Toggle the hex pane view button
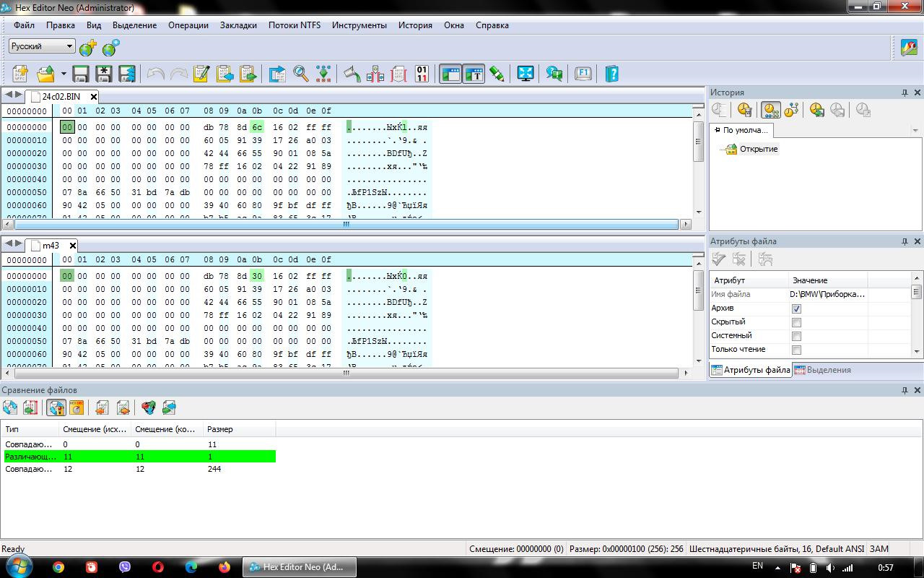Image resolution: width=924 pixels, height=578 pixels. click(450, 74)
